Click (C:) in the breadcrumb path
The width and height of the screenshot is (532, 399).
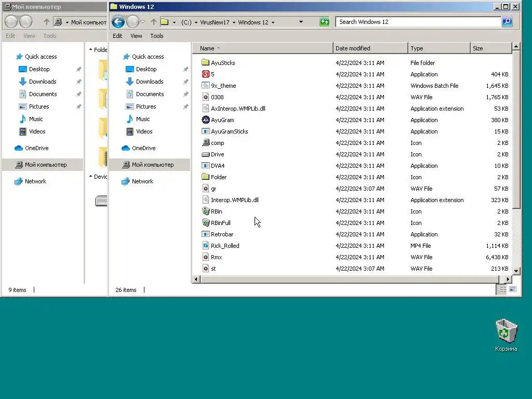[187, 22]
